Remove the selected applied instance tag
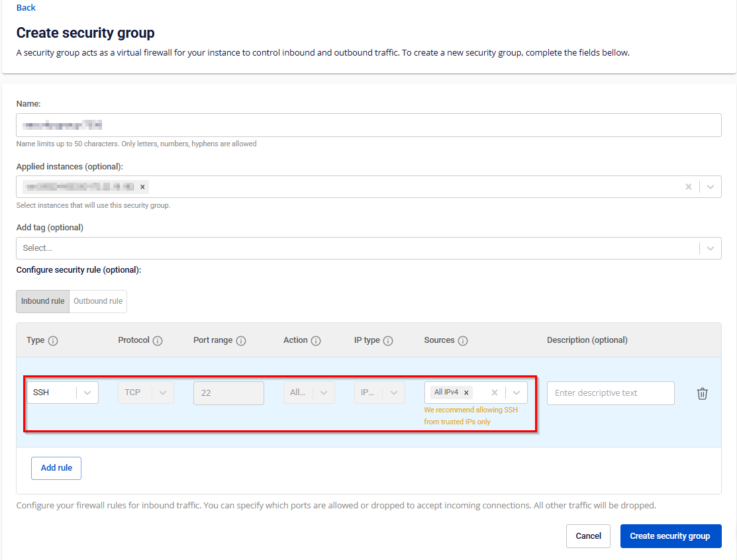 coord(142,187)
